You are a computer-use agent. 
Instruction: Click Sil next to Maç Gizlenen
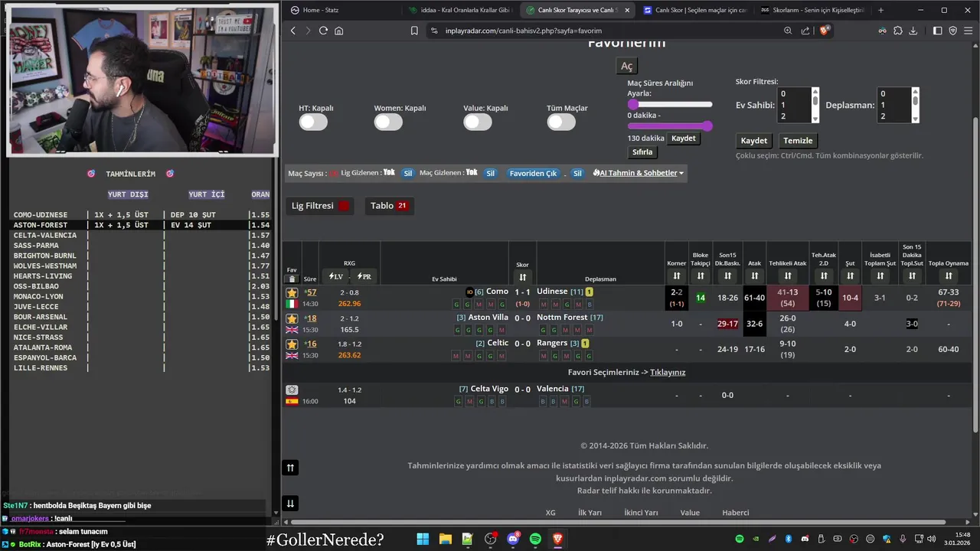coord(491,173)
